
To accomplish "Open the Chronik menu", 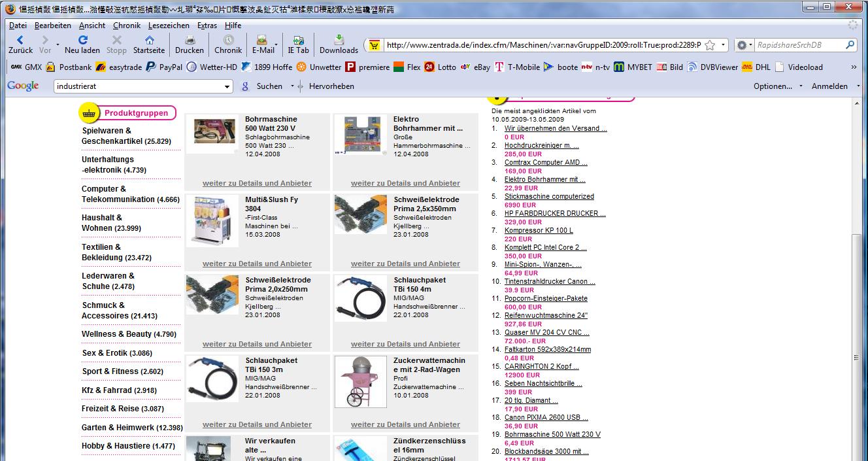I will (x=127, y=26).
